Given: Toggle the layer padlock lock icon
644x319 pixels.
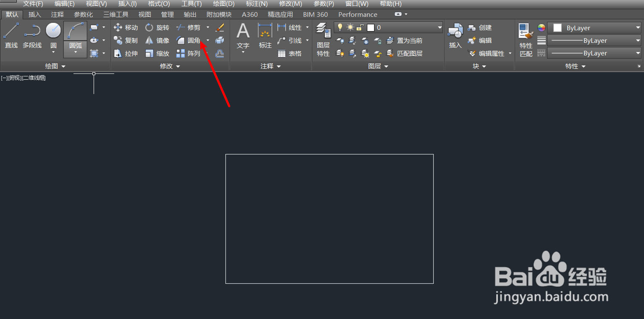Looking at the screenshot, I should [x=360, y=28].
